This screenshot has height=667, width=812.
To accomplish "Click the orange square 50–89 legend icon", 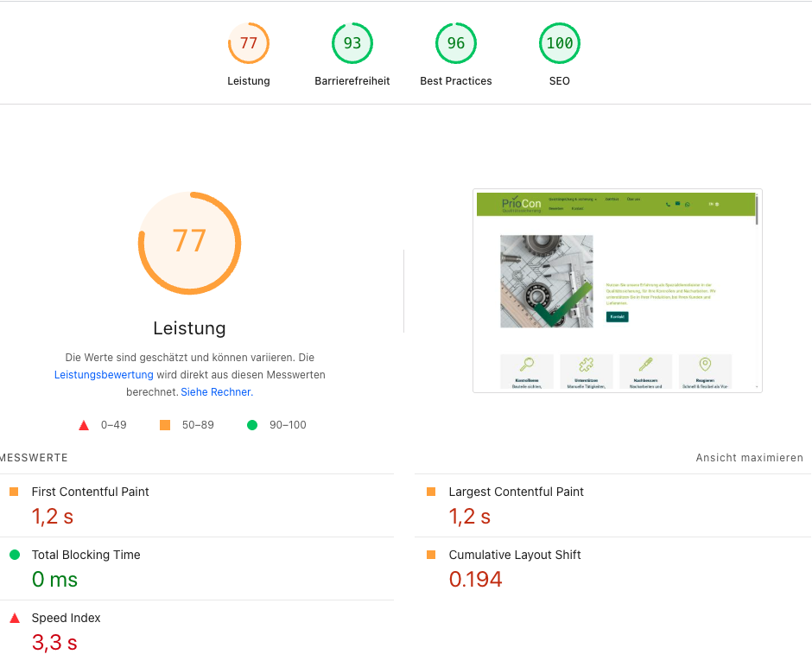I will pos(165,425).
